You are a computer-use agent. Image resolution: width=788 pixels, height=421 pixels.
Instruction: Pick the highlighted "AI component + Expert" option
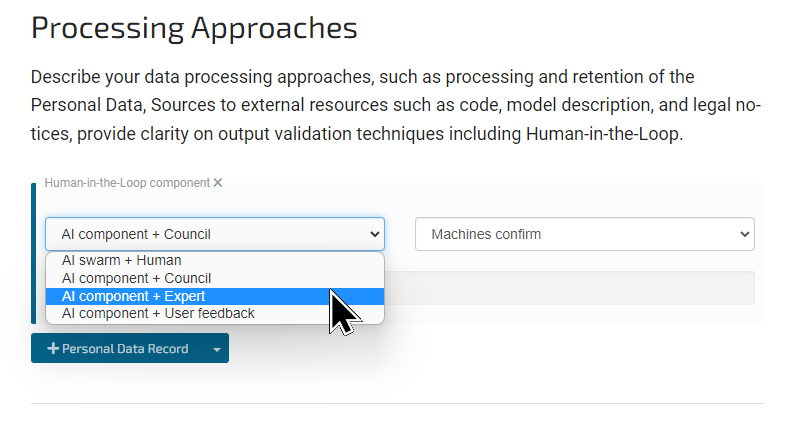[x=133, y=296]
